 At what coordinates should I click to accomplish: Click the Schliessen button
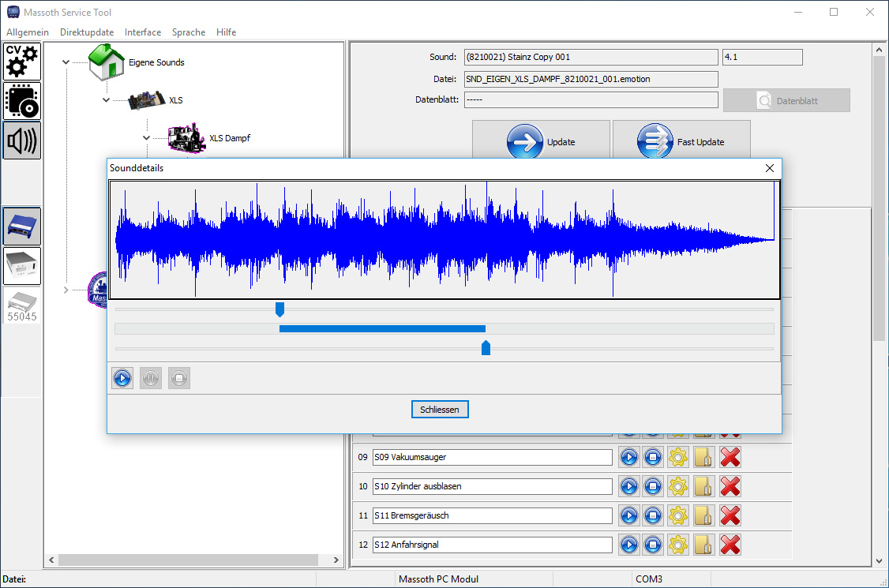(x=440, y=410)
